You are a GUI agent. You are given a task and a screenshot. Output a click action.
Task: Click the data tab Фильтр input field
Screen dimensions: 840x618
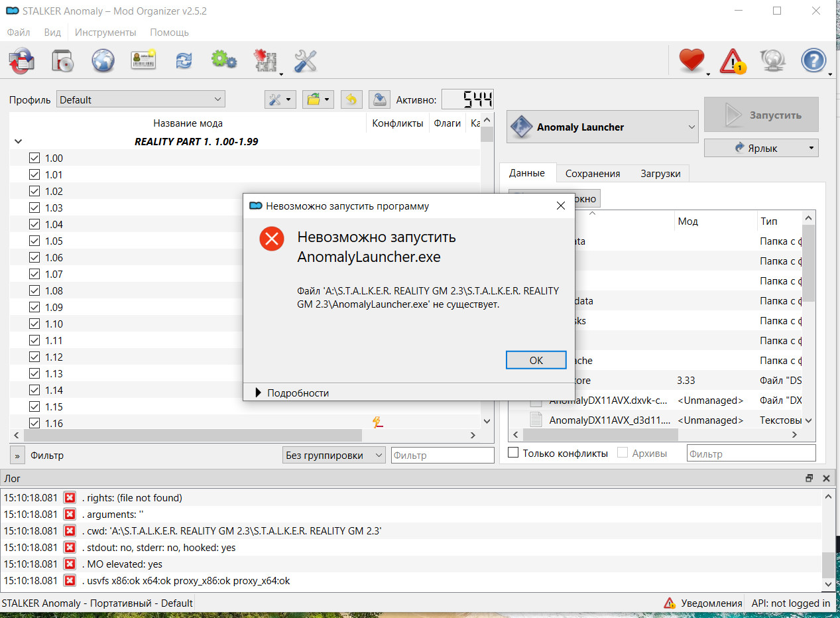pos(751,453)
